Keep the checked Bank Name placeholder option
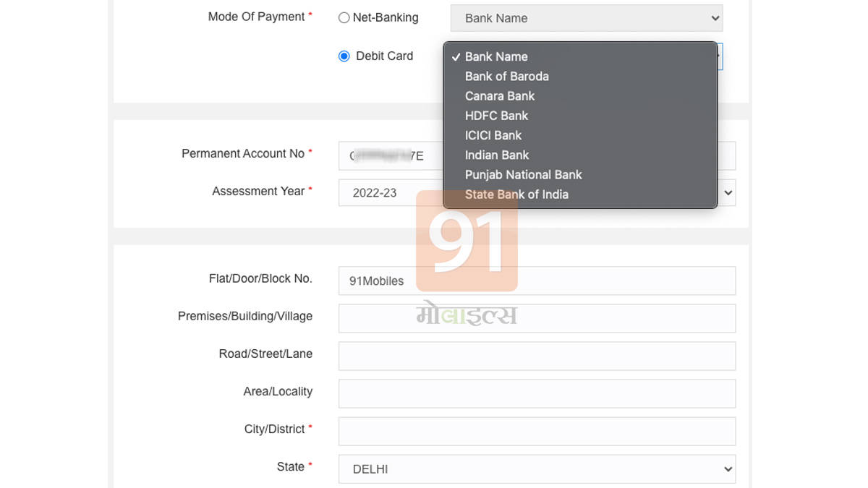This screenshot has height=488, width=868. (x=496, y=56)
